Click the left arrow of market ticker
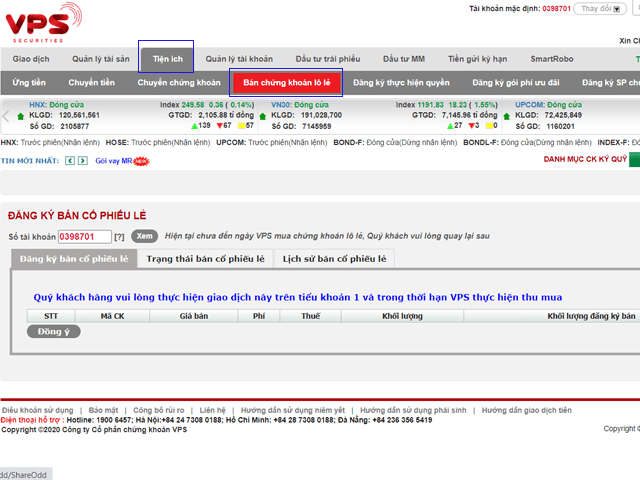Image resolution: width=640 pixels, height=480 pixels. click(6, 116)
